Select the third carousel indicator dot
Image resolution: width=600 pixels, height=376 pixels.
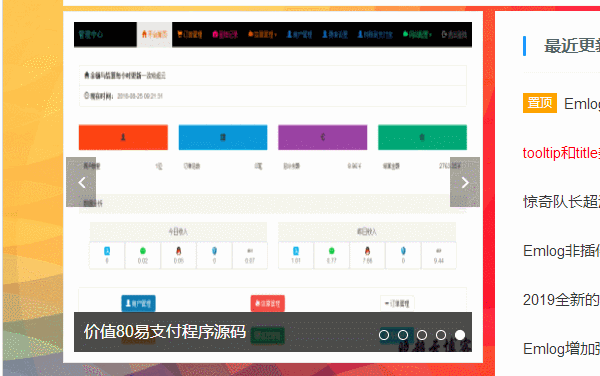tap(422, 335)
